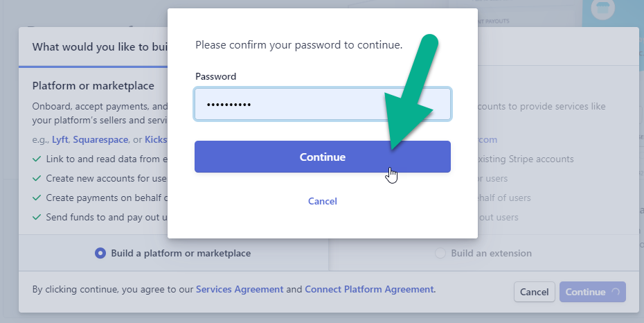Click the Kicks link partly hidden behind the dialog
The width and height of the screenshot is (644, 323).
tap(156, 140)
